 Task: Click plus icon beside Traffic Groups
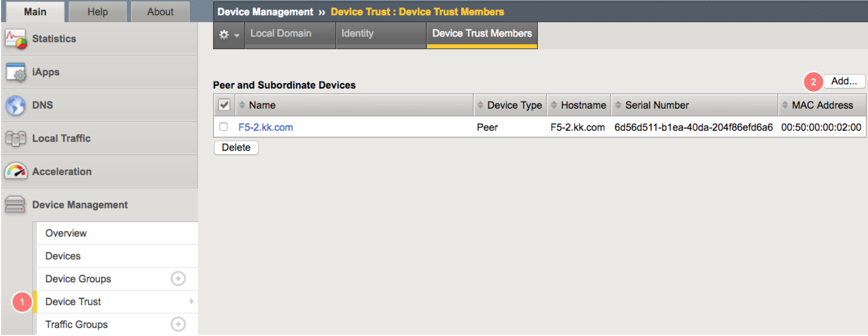[x=178, y=324]
